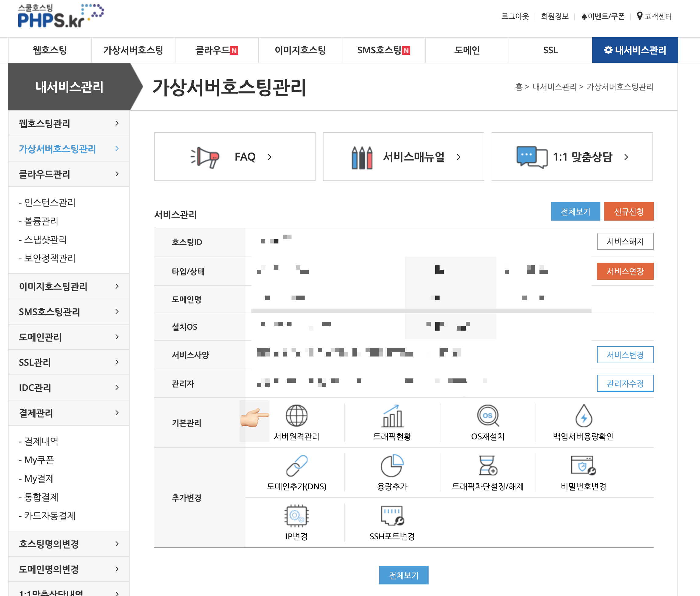The height and width of the screenshot is (596, 700).
Task: Click the domain add (DNS) link icon
Action: (296, 466)
